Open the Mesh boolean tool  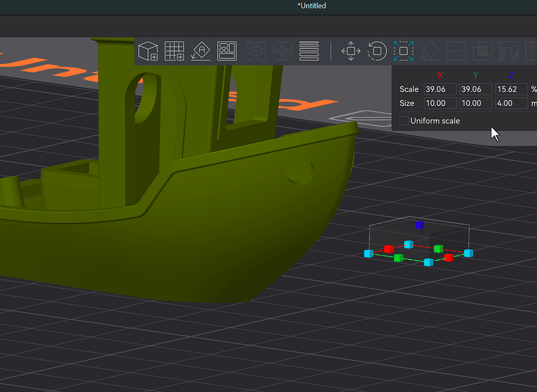483,51
